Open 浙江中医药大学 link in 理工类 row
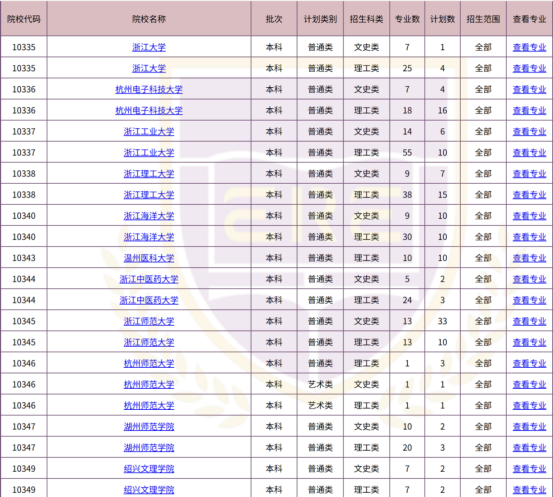This screenshot has height=497, width=553. point(149,300)
